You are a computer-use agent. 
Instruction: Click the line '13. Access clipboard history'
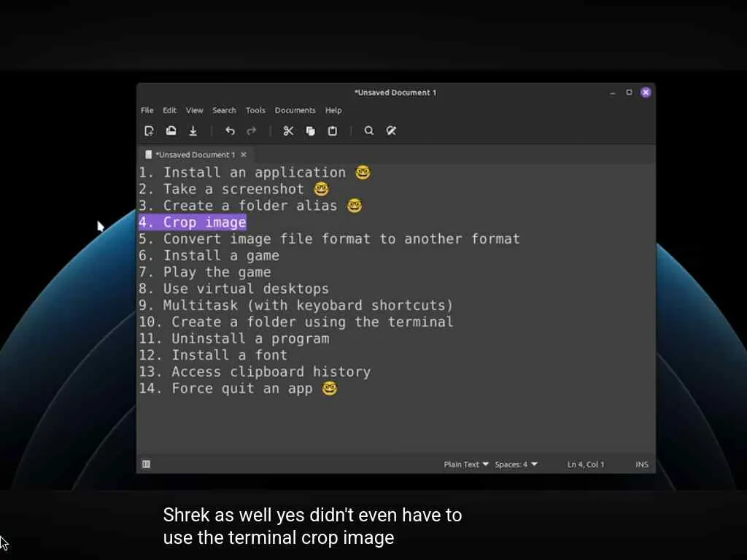pyautogui.click(x=255, y=372)
